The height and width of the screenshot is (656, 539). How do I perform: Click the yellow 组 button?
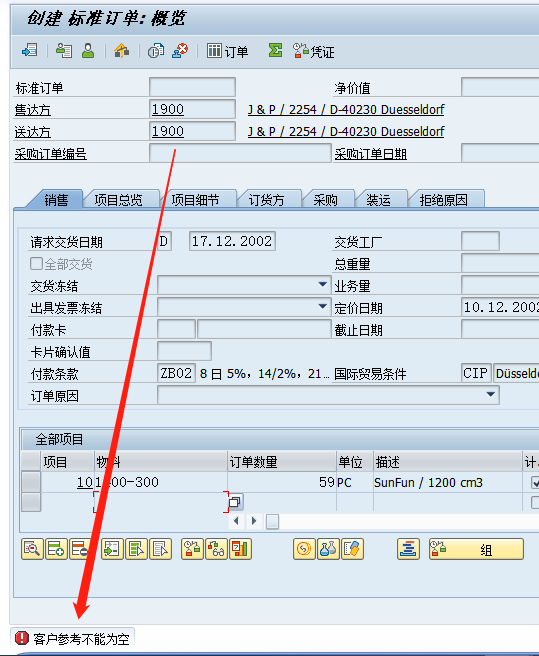tap(476, 549)
